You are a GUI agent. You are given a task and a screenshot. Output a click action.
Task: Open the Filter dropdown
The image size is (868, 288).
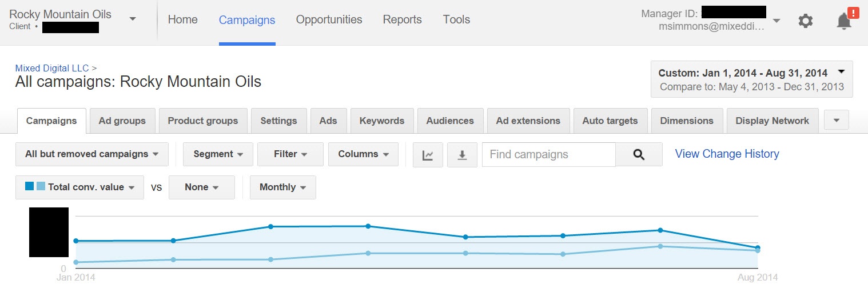coord(290,154)
